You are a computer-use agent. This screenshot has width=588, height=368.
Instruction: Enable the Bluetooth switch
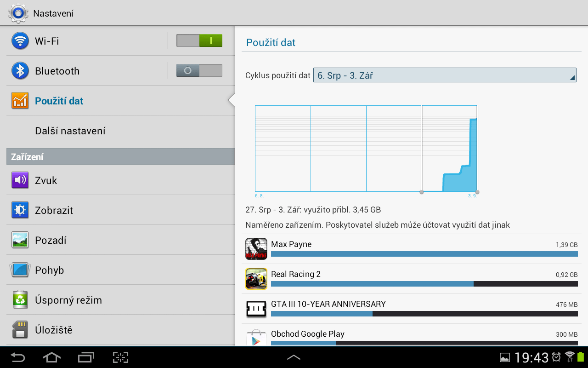(x=199, y=71)
